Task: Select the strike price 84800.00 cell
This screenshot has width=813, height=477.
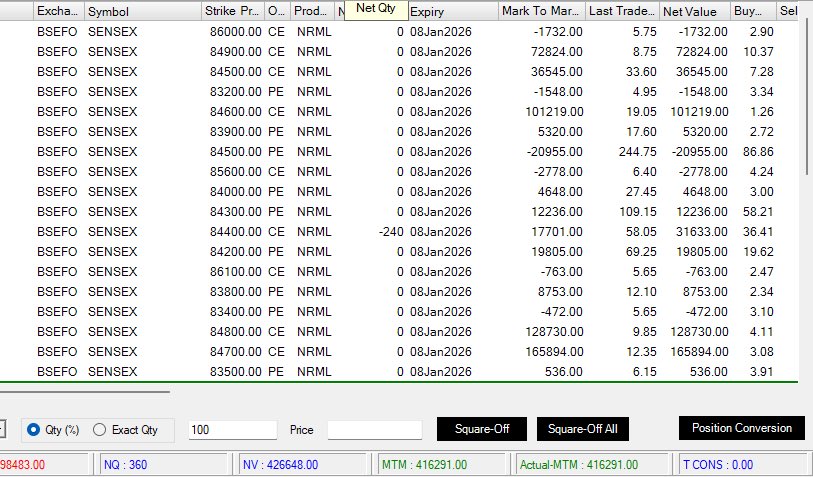Action: [235, 331]
